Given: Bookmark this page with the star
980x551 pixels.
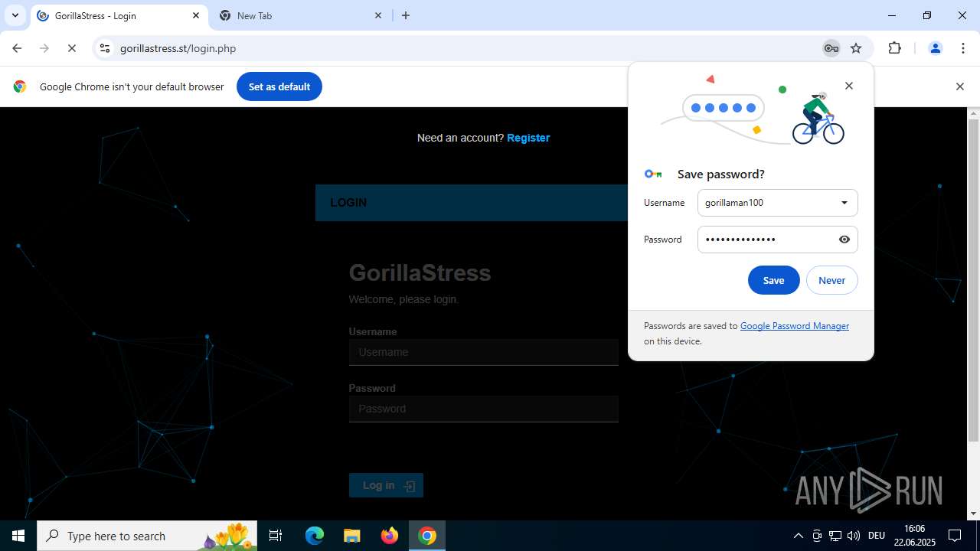Looking at the screenshot, I should pos(856,48).
